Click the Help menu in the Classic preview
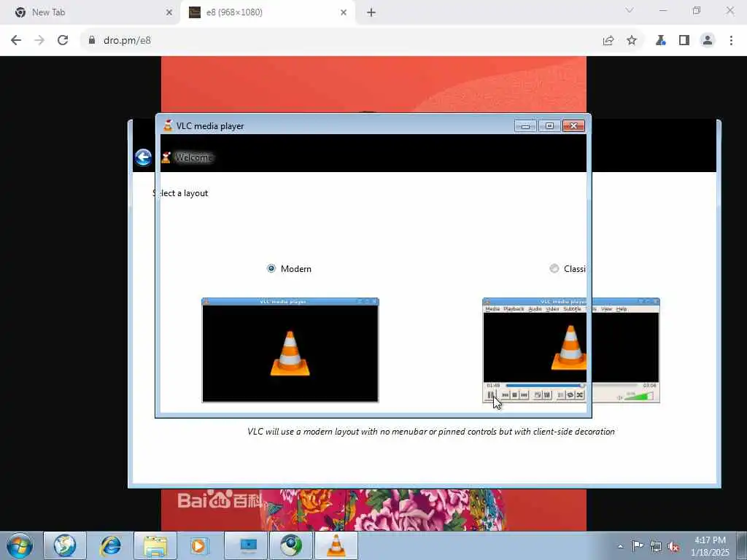 click(622, 309)
